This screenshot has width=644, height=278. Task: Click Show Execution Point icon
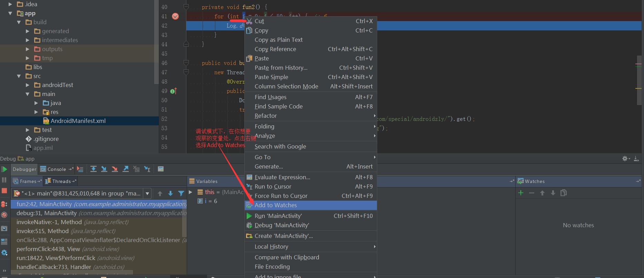[x=80, y=169]
